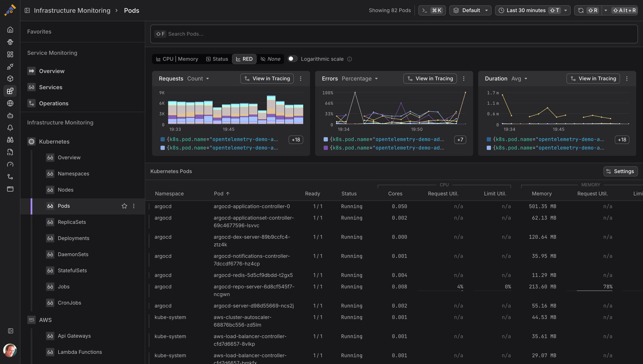643x364 pixels.
Task: Open the Requests panel three-dot menu
Action: point(301,79)
